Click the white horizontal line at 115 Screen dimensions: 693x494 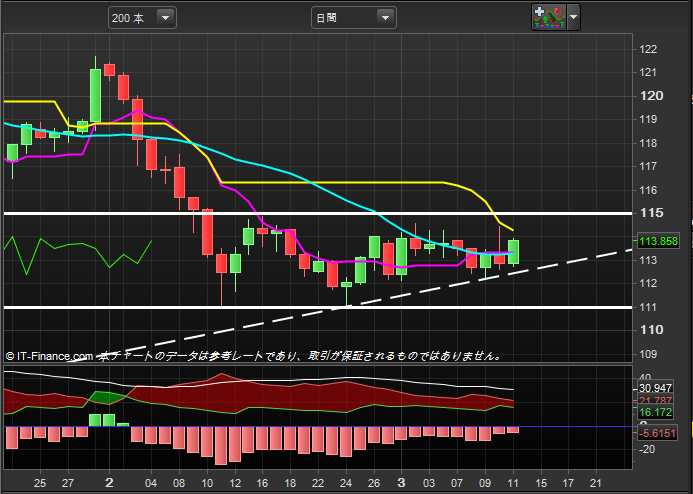point(318,214)
